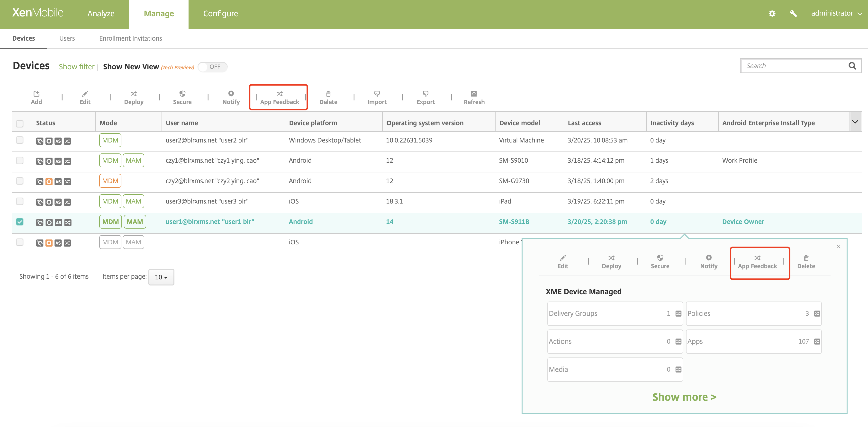Image resolution: width=868 pixels, height=427 pixels.
Task: Open the Enrollment Invitations tab
Action: point(130,38)
